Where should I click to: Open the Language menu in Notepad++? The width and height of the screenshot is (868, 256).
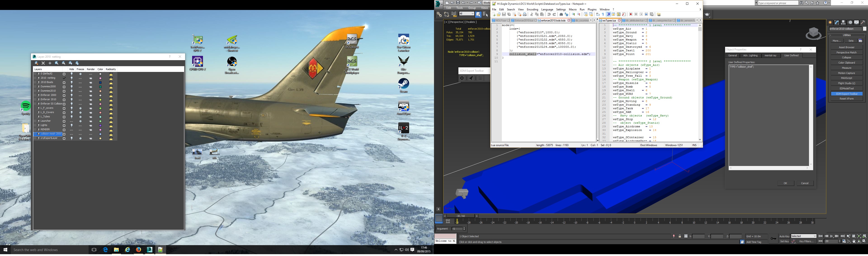click(x=547, y=9)
